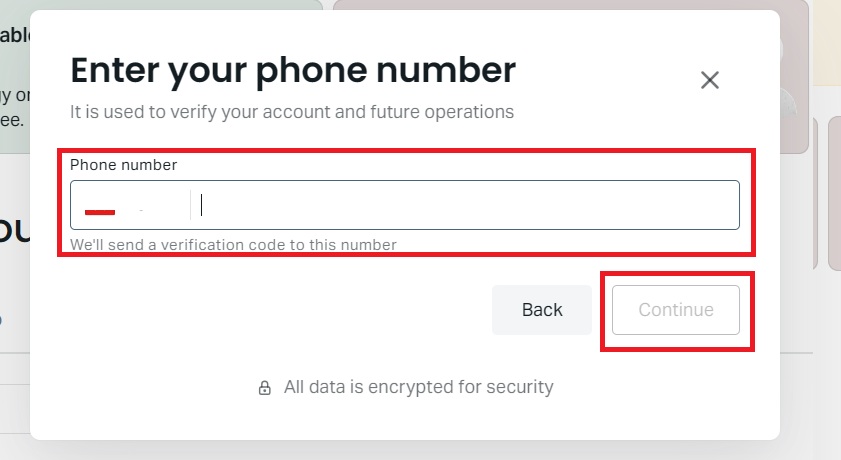The image size is (841, 460).
Task: Click the "Phone number" field label
Action: tap(123, 165)
